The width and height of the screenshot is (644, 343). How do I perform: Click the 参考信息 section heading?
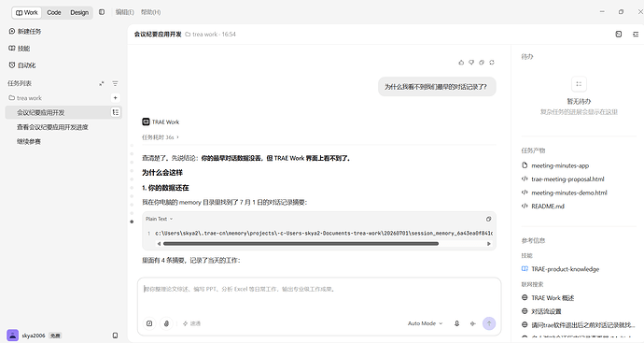point(533,240)
